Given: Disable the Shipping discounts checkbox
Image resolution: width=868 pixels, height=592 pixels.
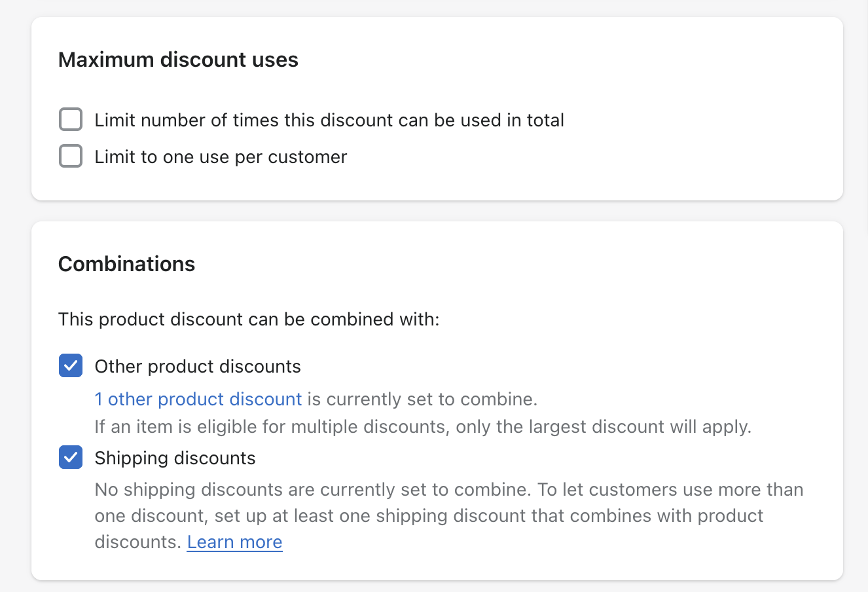Looking at the screenshot, I should click(71, 457).
